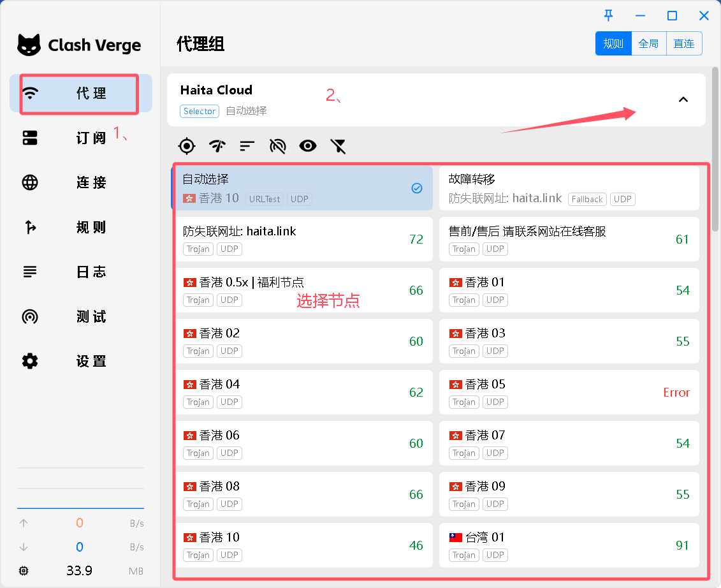Toggle the filter-off icon
This screenshot has height=588, width=721.
pos(338,146)
